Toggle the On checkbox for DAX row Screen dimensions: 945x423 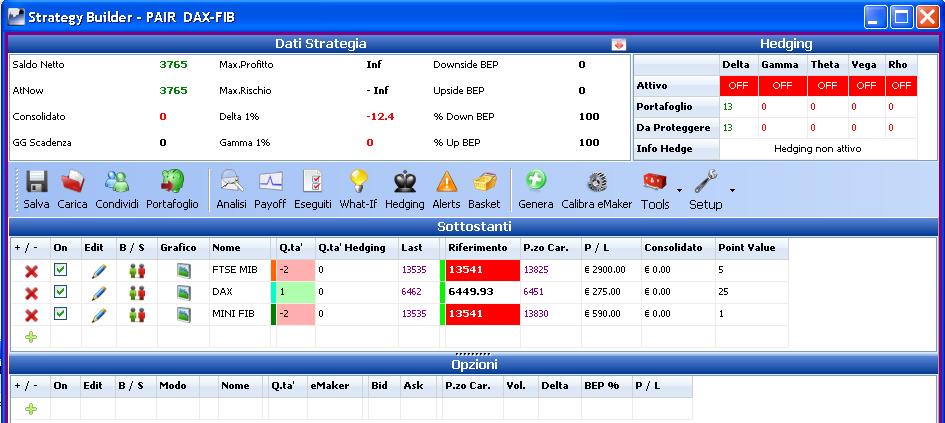click(x=60, y=292)
